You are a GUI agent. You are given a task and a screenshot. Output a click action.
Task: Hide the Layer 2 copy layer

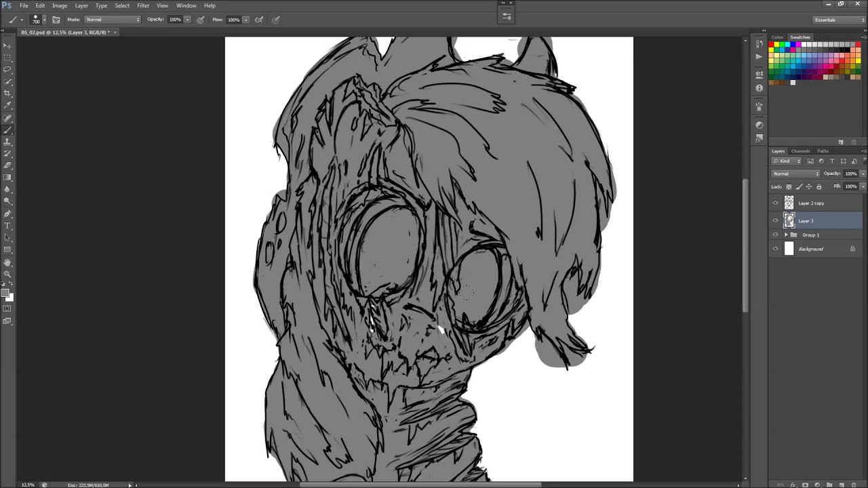[x=776, y=203]
